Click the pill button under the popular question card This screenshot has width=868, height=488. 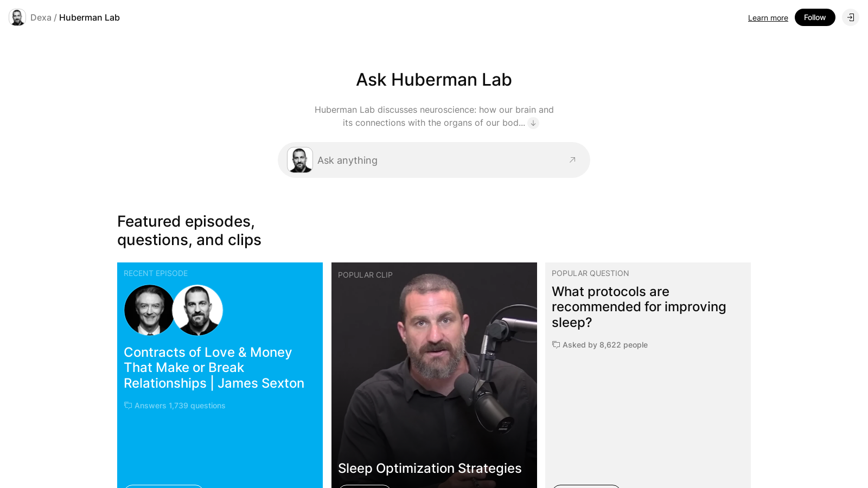point(586,486)
